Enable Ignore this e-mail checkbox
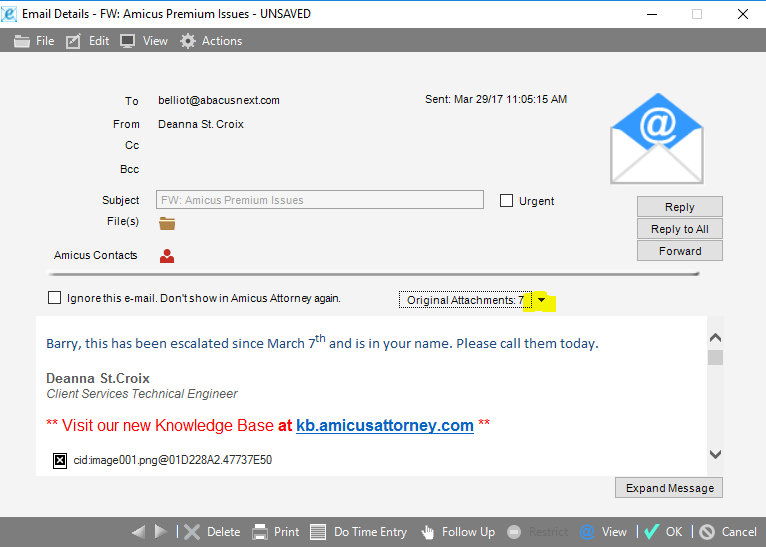 point(54,298)
